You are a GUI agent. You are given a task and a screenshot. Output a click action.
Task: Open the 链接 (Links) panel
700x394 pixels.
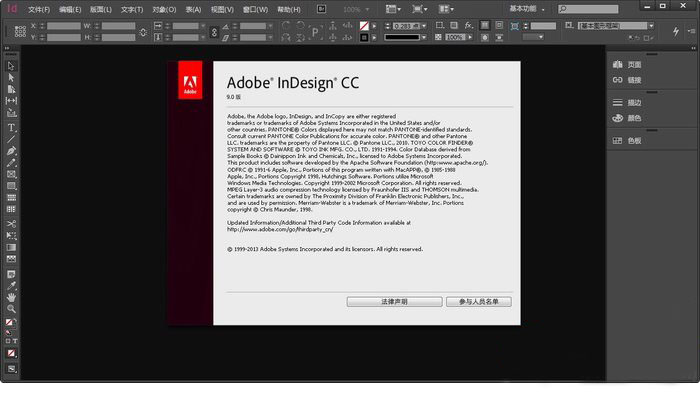[627, 80]
